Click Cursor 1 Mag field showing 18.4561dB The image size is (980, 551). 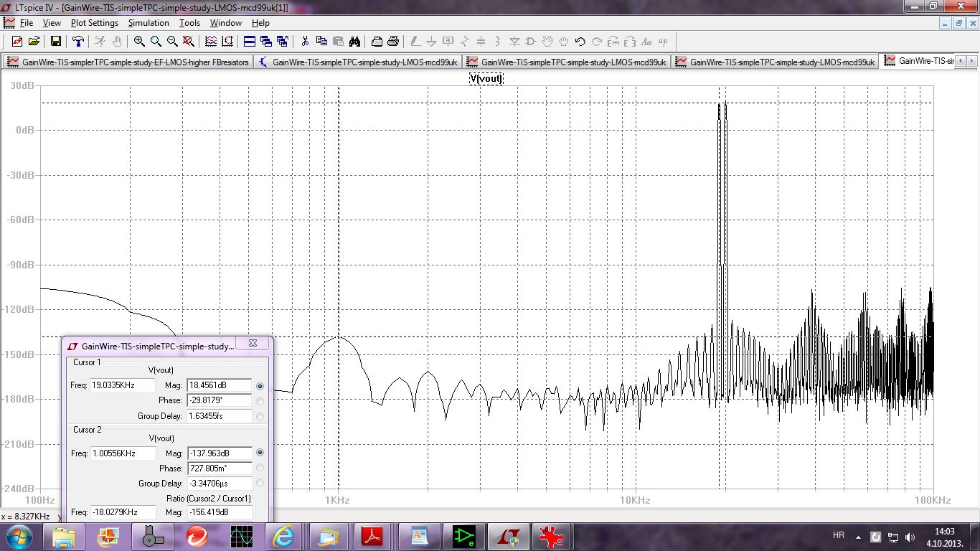pos(219,386)
